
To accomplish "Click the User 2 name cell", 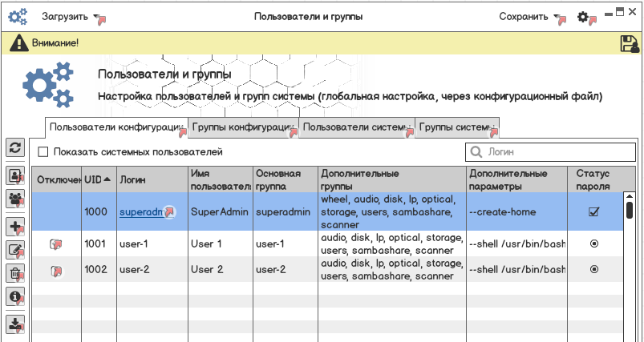I will pos(221,269).
